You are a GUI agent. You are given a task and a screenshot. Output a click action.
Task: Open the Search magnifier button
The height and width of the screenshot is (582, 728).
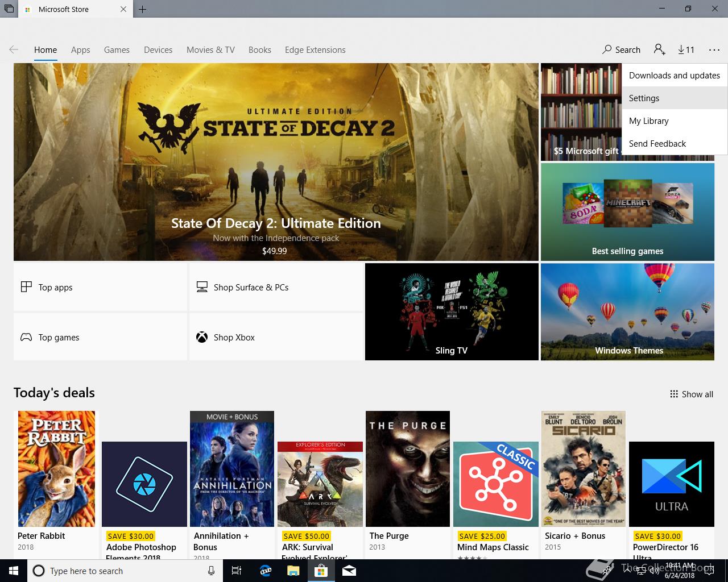coord(621,50)
